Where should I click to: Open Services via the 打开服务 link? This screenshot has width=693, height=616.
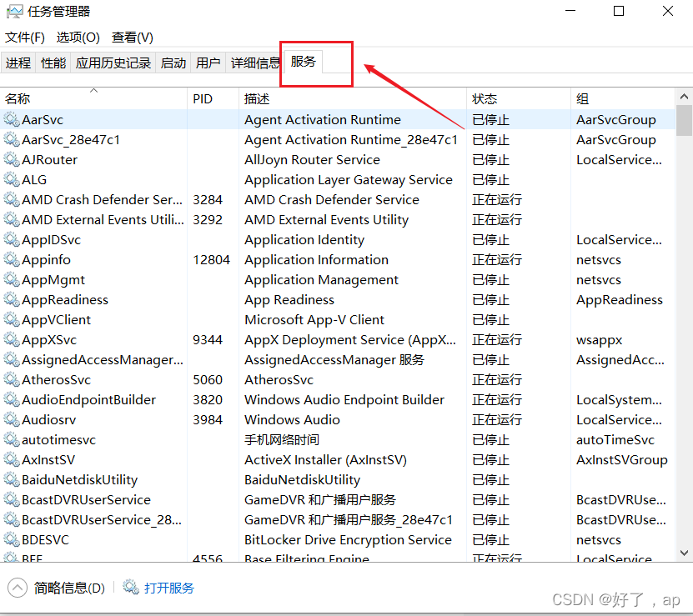tap(169, 587)
